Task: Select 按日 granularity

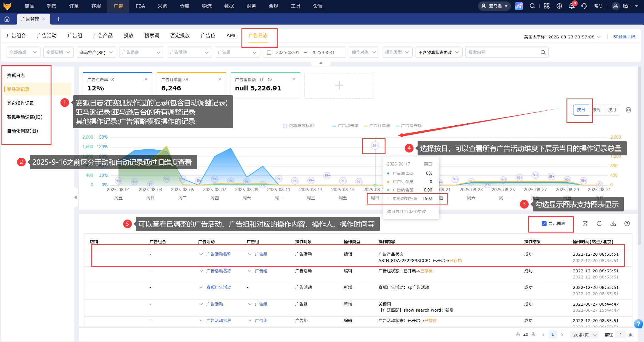Action: (x=581, y=110)
